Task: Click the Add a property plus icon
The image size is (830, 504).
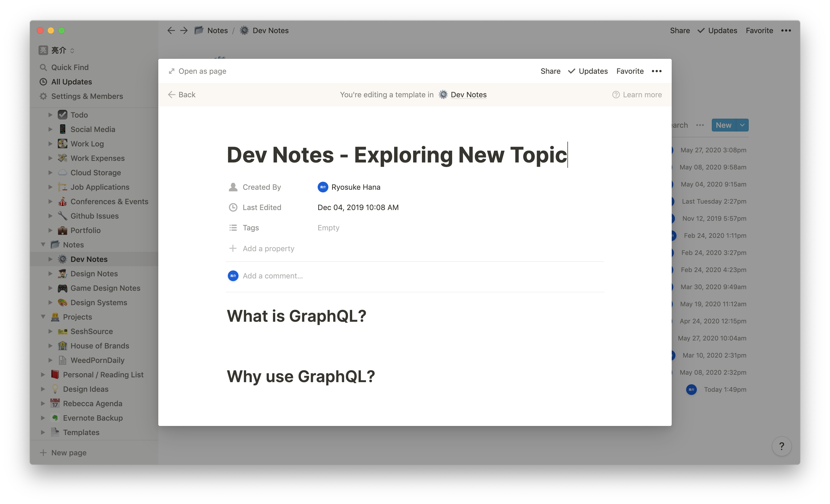Action: [x=233, y=247]
